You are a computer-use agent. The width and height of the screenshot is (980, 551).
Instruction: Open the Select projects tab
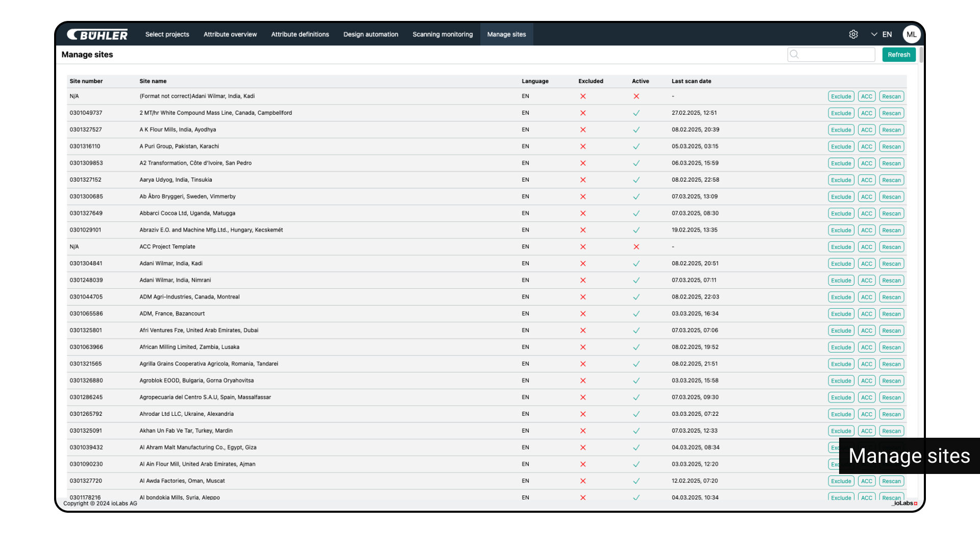[167, 34]
